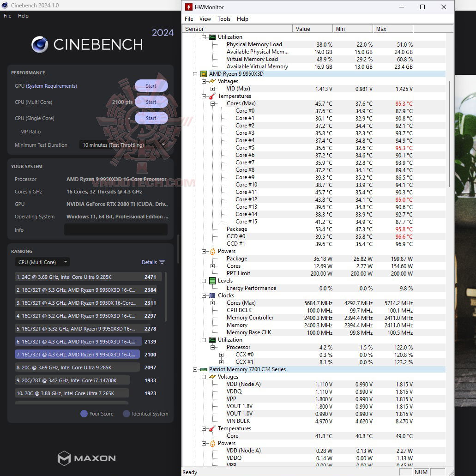Click the Patriot Memory module icon
This screenshot has width=476, height=476.
(204, 369)
